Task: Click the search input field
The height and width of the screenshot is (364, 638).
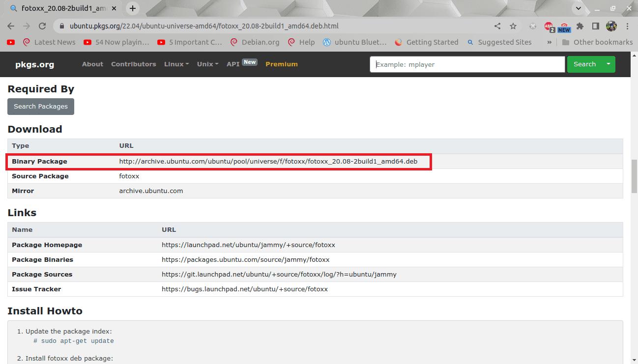Action: [467, 64]
